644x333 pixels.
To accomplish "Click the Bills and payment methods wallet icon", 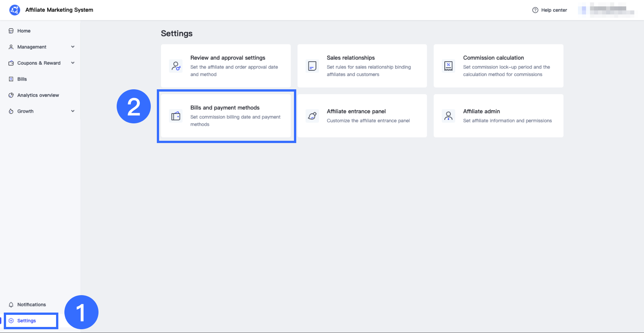I will [176, 116].
